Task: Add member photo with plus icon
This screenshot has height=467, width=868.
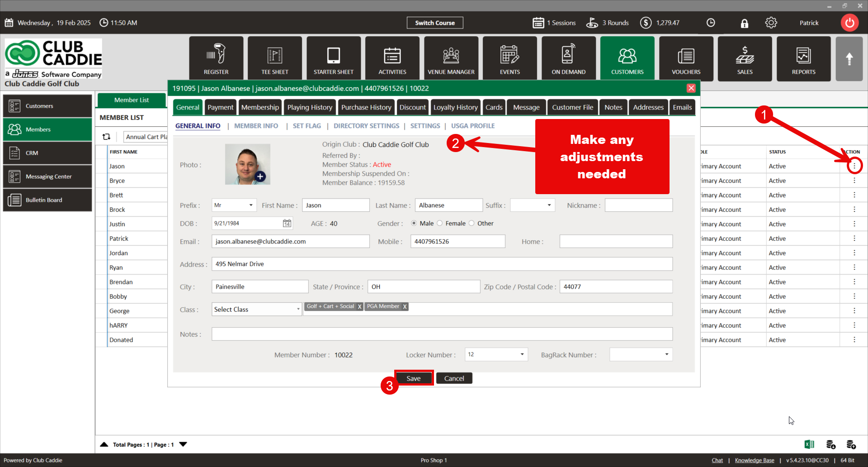Action: 260,176
